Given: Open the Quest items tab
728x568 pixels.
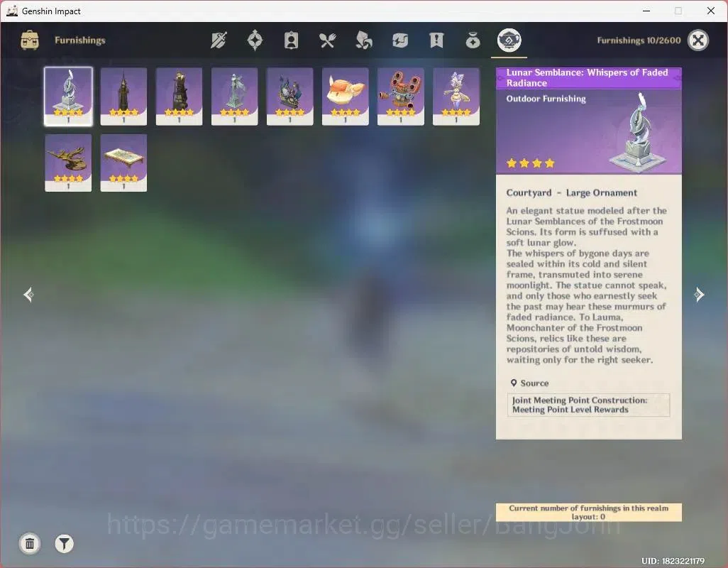Looking at the screenshot, I should [436, 40].
